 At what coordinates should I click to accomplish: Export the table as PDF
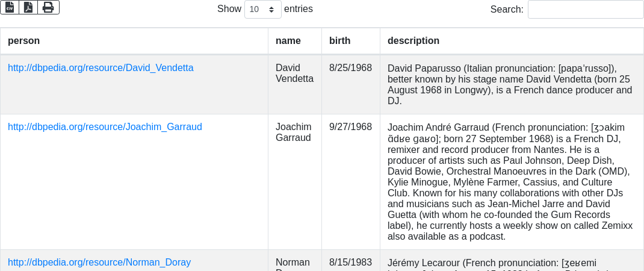click(28, 7)
